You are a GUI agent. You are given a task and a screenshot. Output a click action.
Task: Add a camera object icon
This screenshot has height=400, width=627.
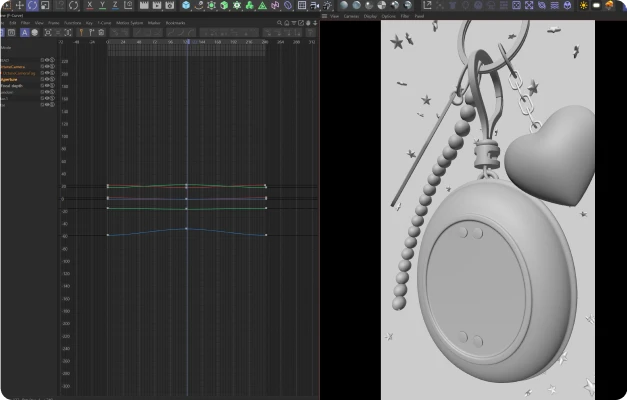(315, 5)
